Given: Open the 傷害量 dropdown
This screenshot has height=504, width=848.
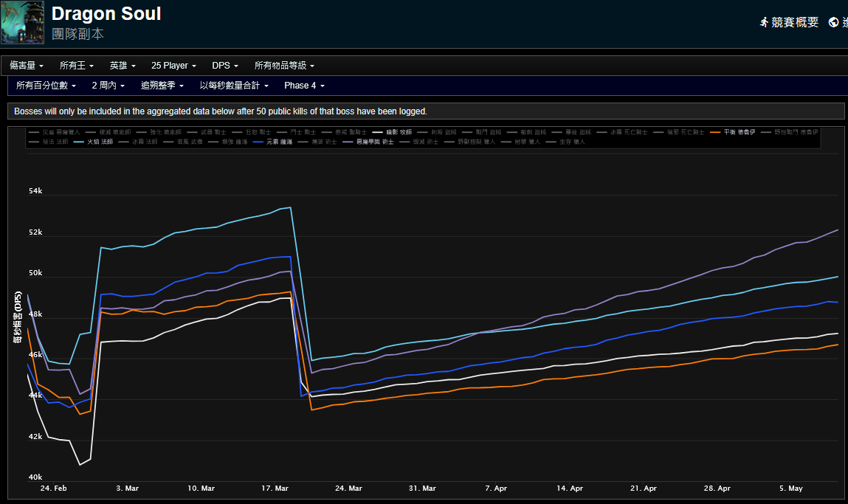Looking at the screenshot, I should (x=27, y=66).
